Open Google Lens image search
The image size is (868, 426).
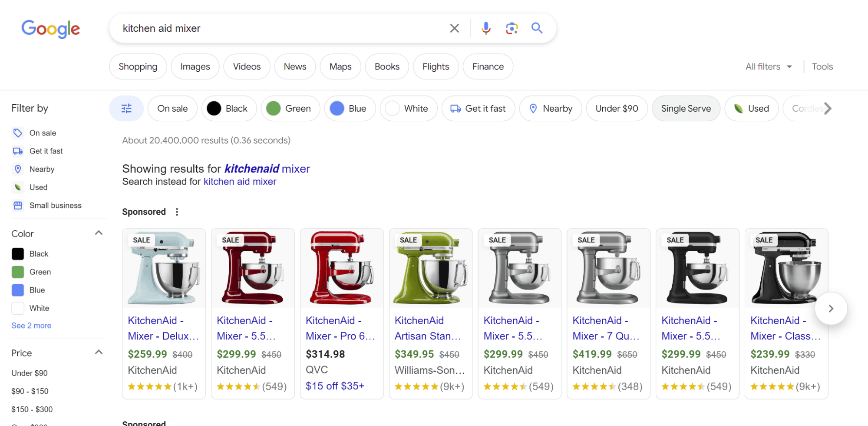(x=512, y=28)
